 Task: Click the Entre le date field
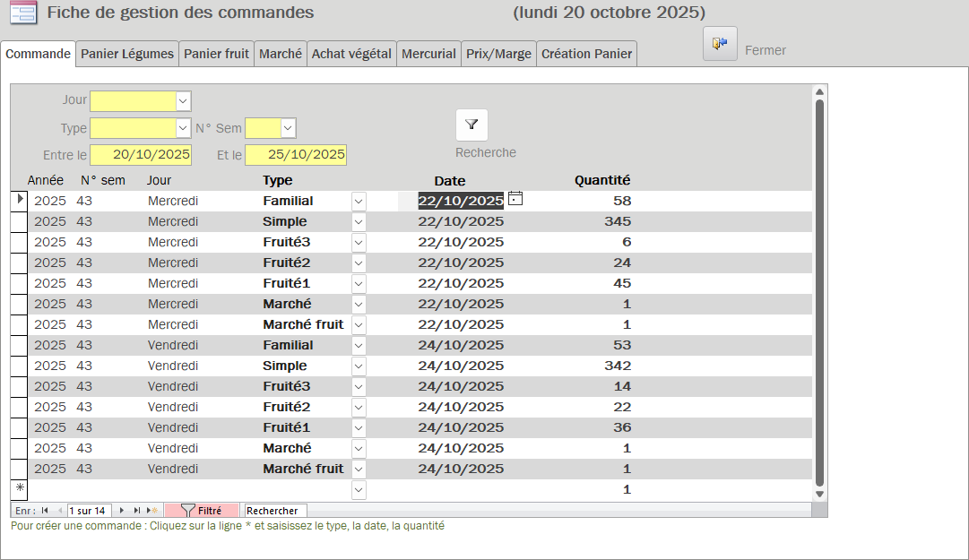(141, 155)
